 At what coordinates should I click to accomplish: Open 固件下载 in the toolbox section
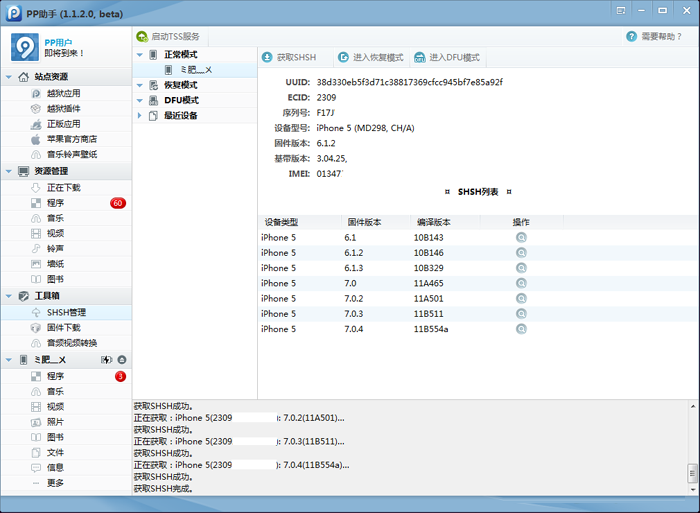tap(63, 328)
